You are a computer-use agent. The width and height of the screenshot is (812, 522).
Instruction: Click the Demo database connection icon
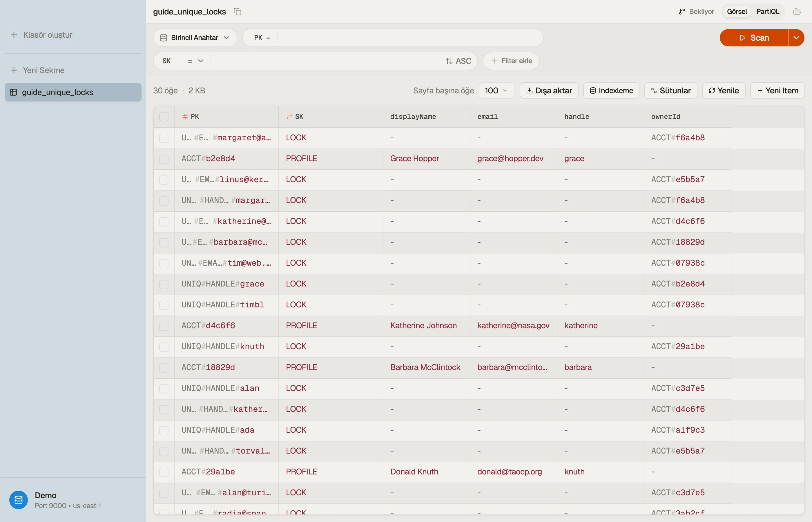19,500
